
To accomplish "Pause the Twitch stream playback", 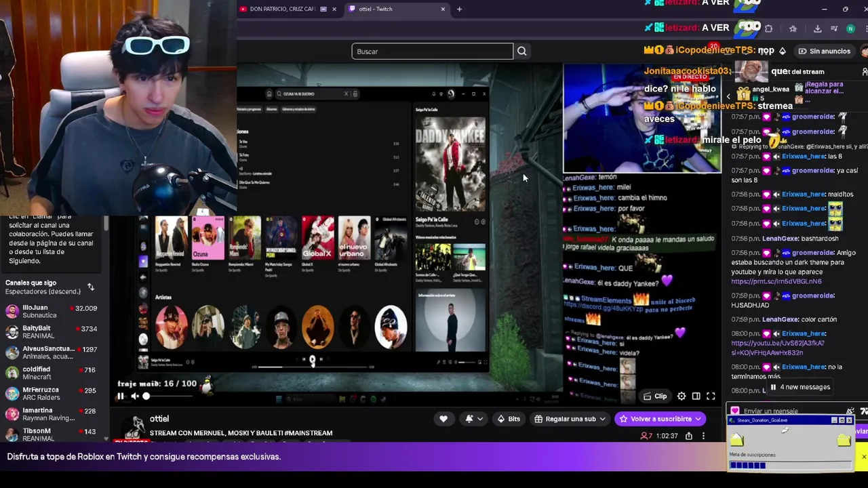I will (x=121, y=396).
